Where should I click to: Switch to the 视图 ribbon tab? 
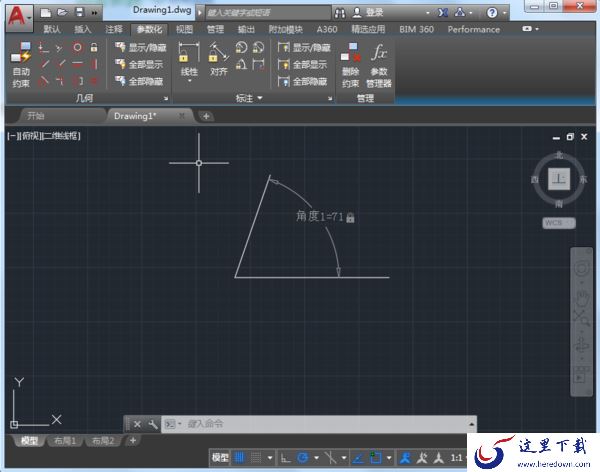184,29
